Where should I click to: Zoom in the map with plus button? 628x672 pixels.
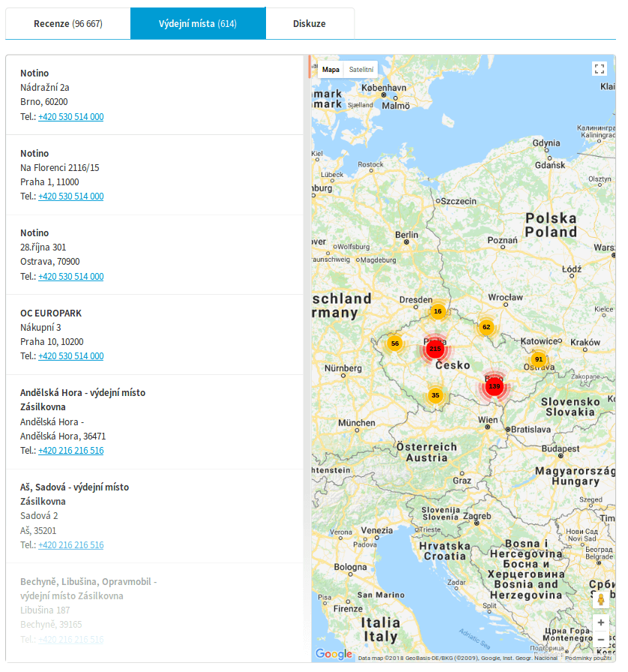tap(600, 622)
